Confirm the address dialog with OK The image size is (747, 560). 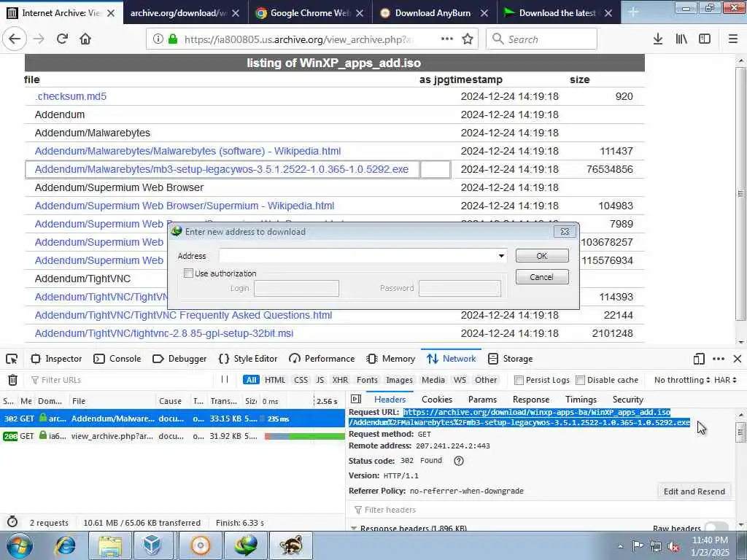[x=542, y=256]
